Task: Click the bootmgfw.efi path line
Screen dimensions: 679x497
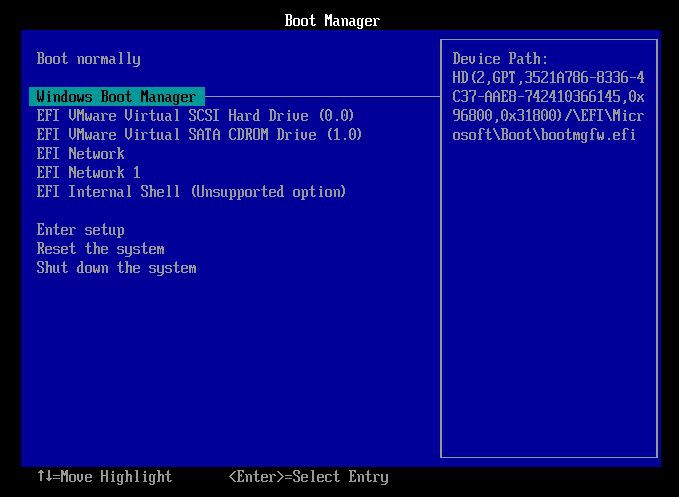Action: pyautogui.click(x=544, y=135)
